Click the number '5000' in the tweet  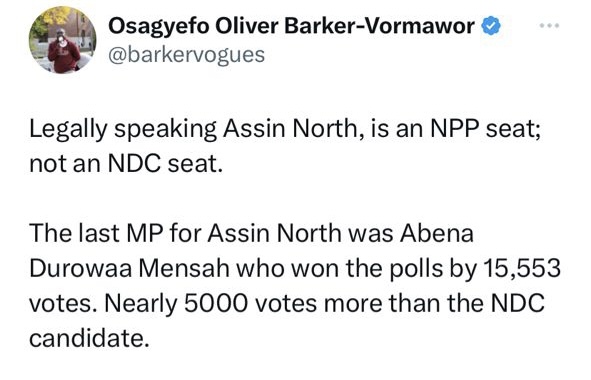[216, 303]
